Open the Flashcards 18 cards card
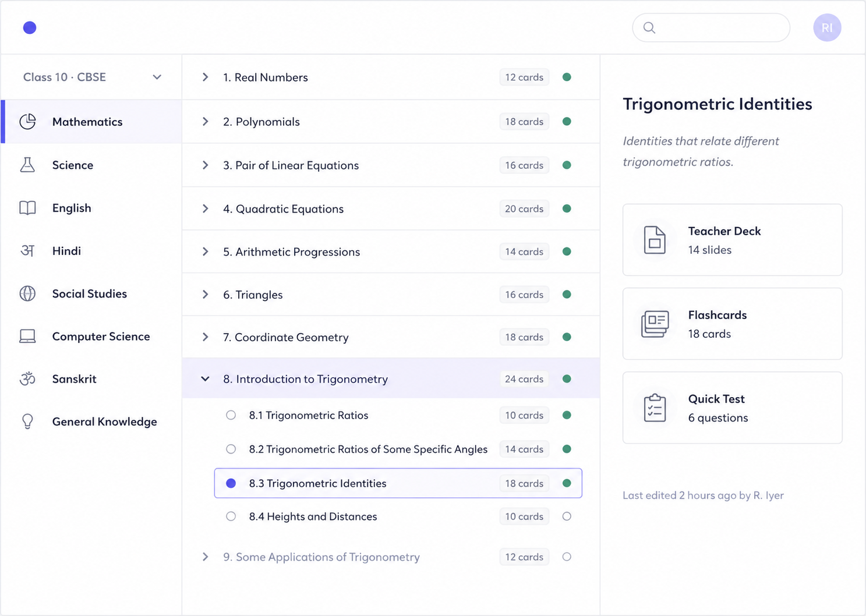Image resolution: width=866 pixels, height=616 pixels. [x=733, y=324]
